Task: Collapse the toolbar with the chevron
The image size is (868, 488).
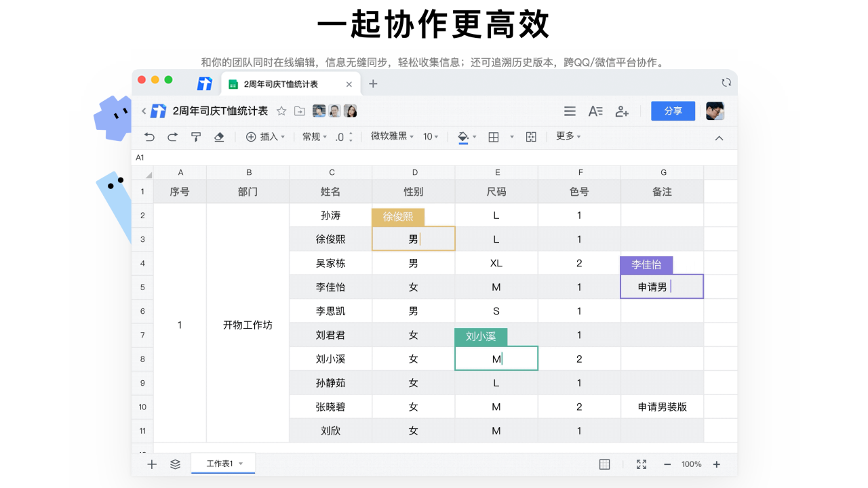Action: coord(719,138)
